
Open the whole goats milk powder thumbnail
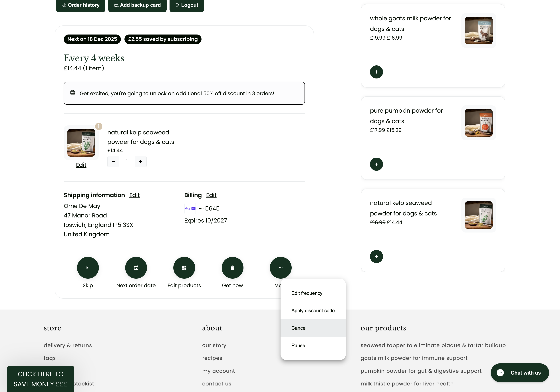pyautogui.click(x=479, y=31)
